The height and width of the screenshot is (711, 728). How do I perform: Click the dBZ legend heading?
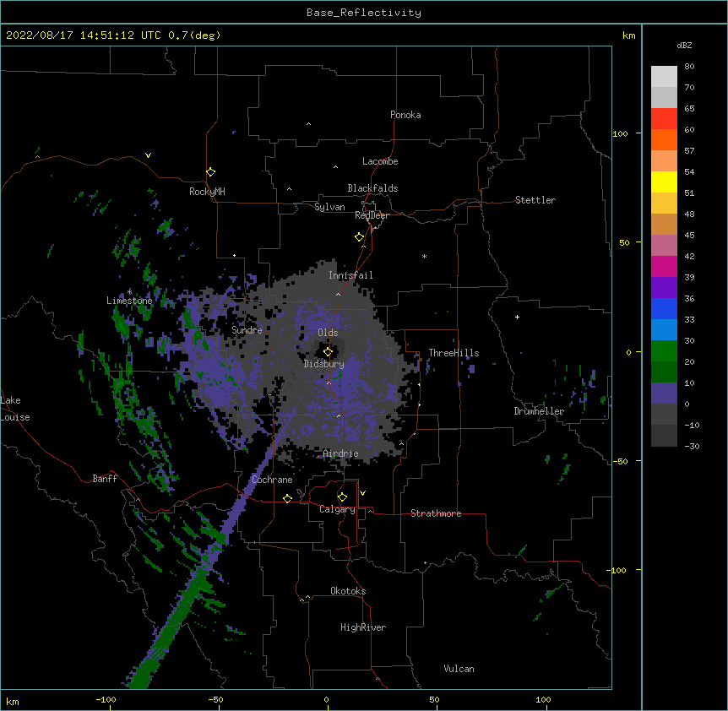[684, 45]
